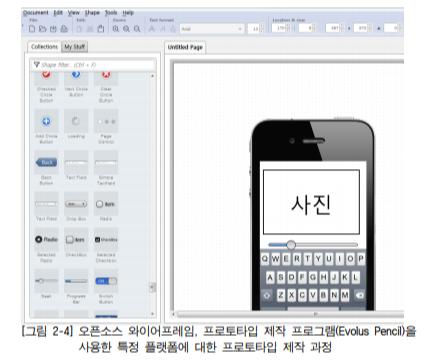Screen dimensions: 442x364
Task: Click the height stepper next to 870
Action: click(x=369, y=28)
